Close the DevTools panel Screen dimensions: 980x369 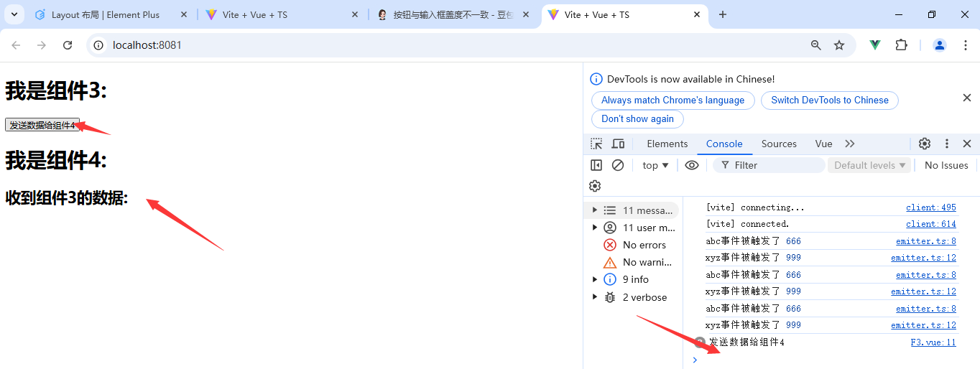(967, 144)
